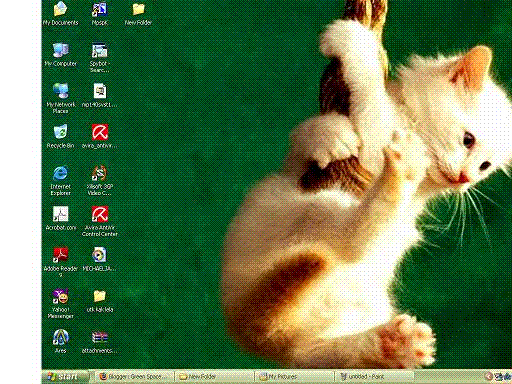Select the Acrobat.com shortcut icon
512x384 pixels.
[60, 218]
